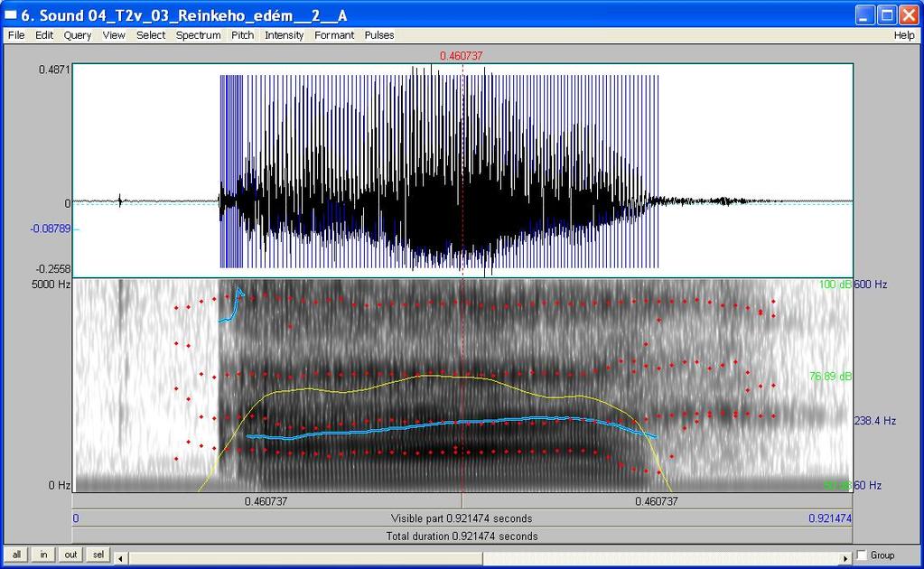
Task: Play the 'Visible part 0.921474 seconds' bar
Action: (462, 518)
